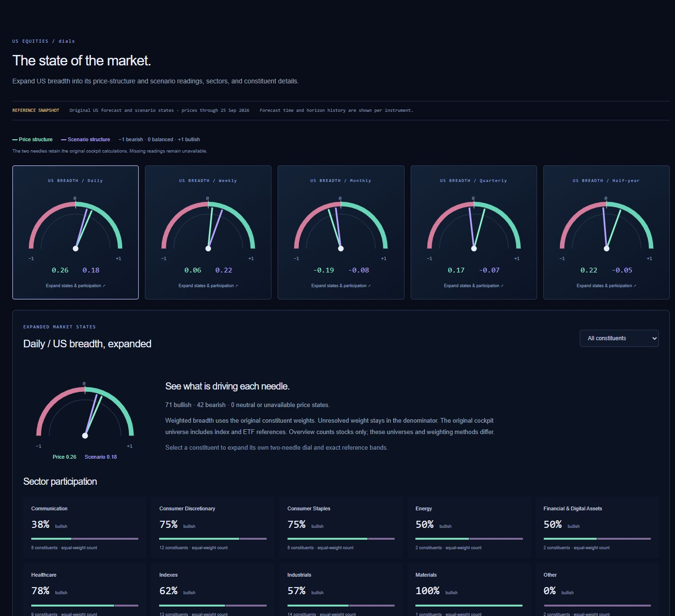The image size is (675, 616).
Task: Select the Consumer Staples sector card
Action: pyautogui.click(x=341, y=527)
